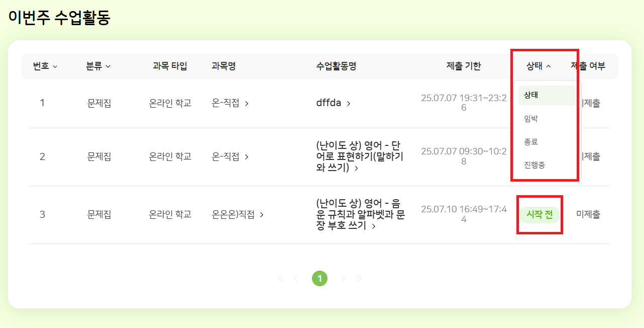Click arrow beside 온-직접 in row 1
Screen dimensions: 644x328
pos(247,104)
